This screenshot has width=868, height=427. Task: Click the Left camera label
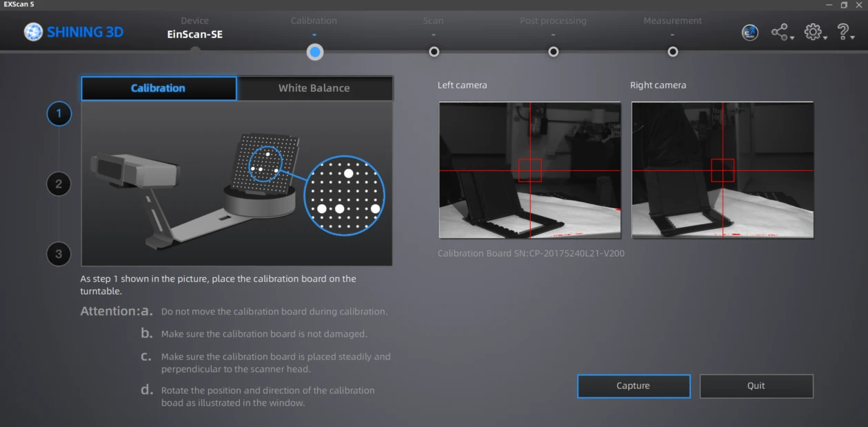coord(462,85)
